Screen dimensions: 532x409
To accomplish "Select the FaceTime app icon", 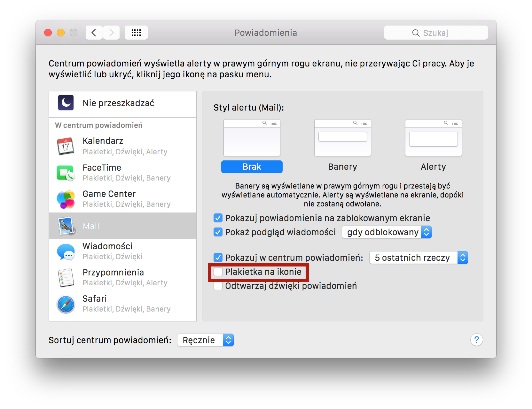I will pos(66,173).
